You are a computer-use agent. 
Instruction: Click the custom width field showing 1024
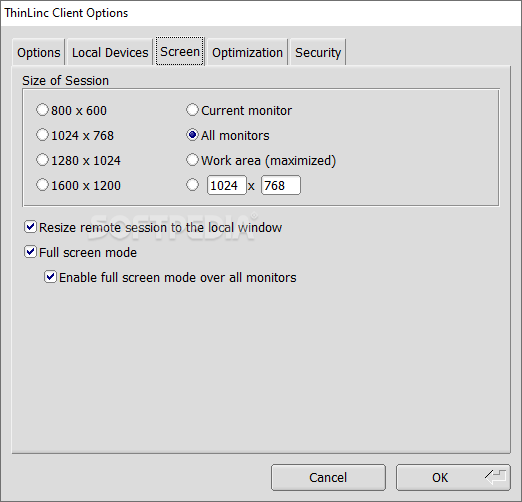pyautogui.click(x=227, y=185)
